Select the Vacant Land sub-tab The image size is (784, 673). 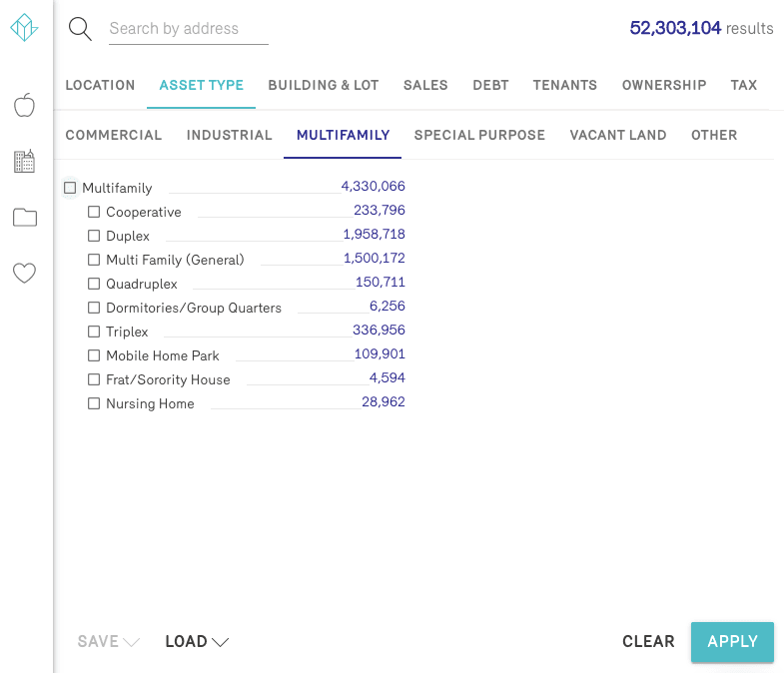point(618,135)
